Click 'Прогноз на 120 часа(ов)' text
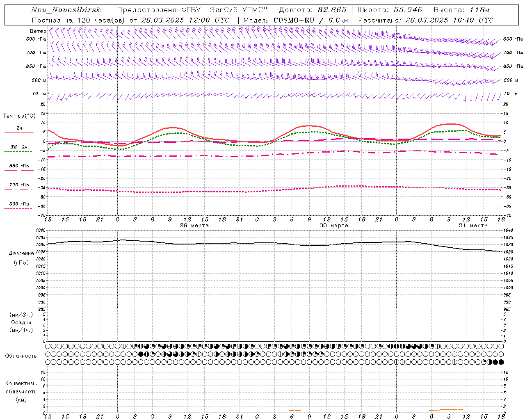The height and width of the screenshot is (420, 525). pos(79,20)
